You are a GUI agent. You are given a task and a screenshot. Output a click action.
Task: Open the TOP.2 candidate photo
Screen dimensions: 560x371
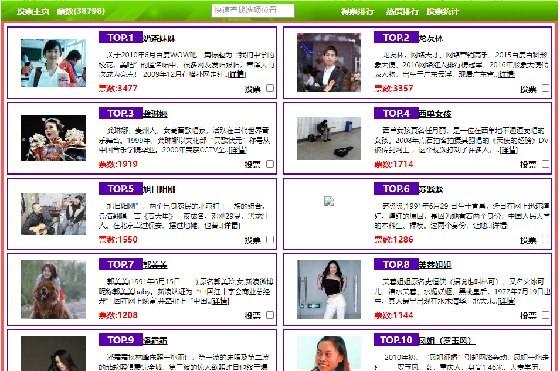[x=329, y=62]
